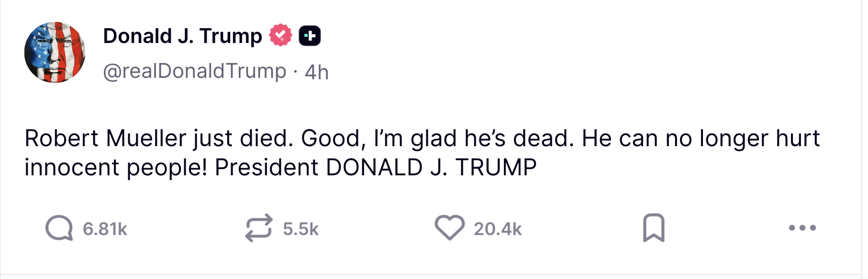The width and height of the screenshot is (868, 279).
Task: Open the flag-painted profile avatar
Action: tap(55, 53)
